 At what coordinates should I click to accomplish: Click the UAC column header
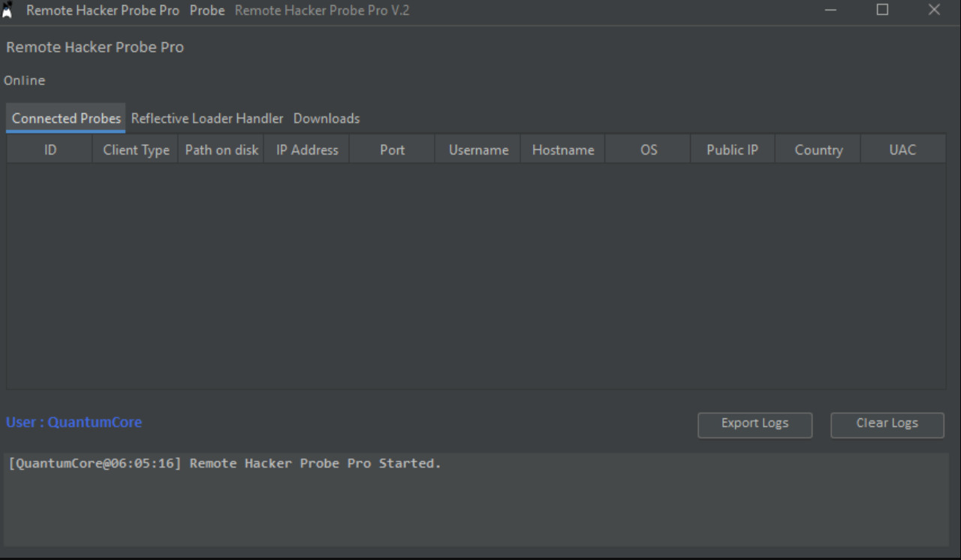click(x=902, y=149)
